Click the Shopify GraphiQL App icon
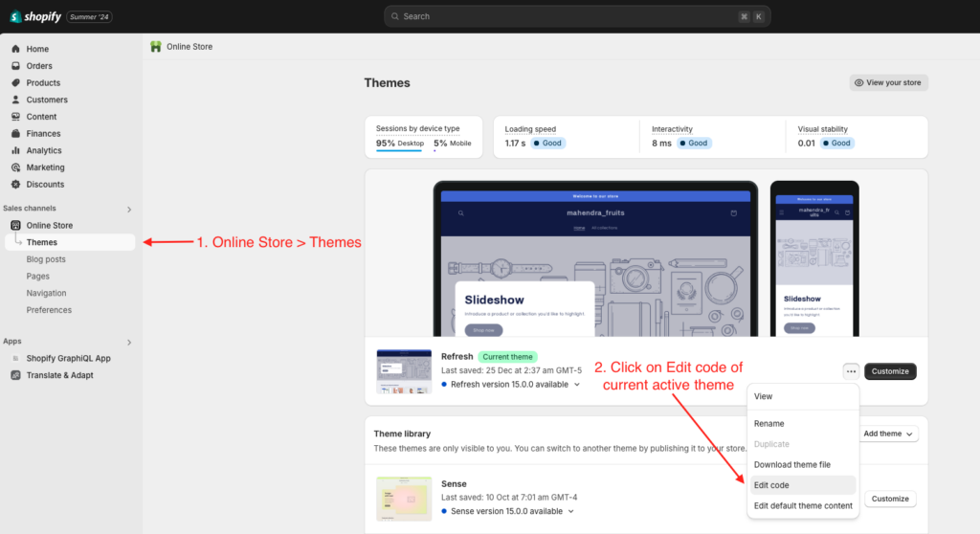Image resolution: width=980 pixels, height=534 pixels. [x=16, y=358]
